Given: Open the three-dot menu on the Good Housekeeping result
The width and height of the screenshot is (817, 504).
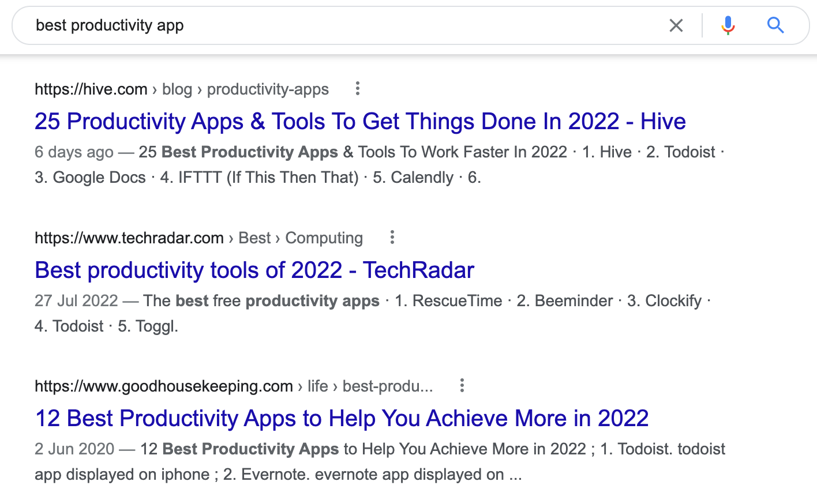Looking at the screenshot, I should (x=462, y=385).
